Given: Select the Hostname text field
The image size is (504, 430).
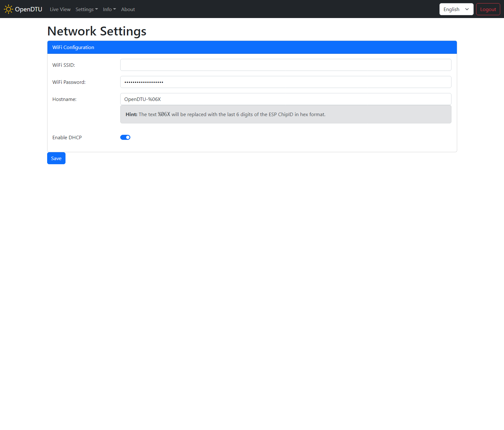Looking at the screenshot, I should click(285, 99).
